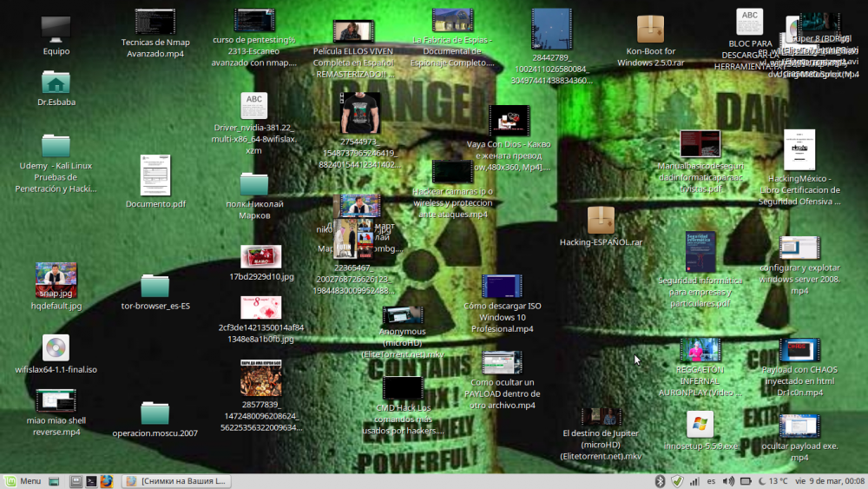Select the Documento.pdf file
This screenshot has width=868, height=489.
pyautogui.click(x=155, y=175)
